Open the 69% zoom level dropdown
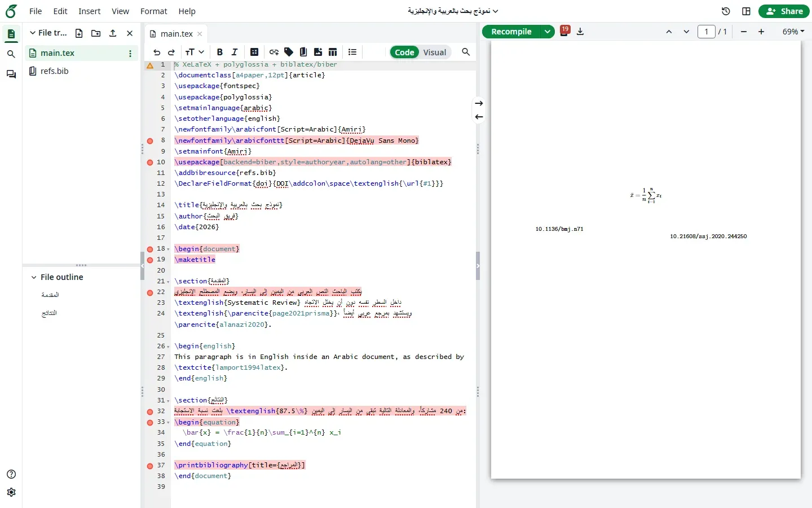This screenshot has height=508, width=812. coord(793,32)
